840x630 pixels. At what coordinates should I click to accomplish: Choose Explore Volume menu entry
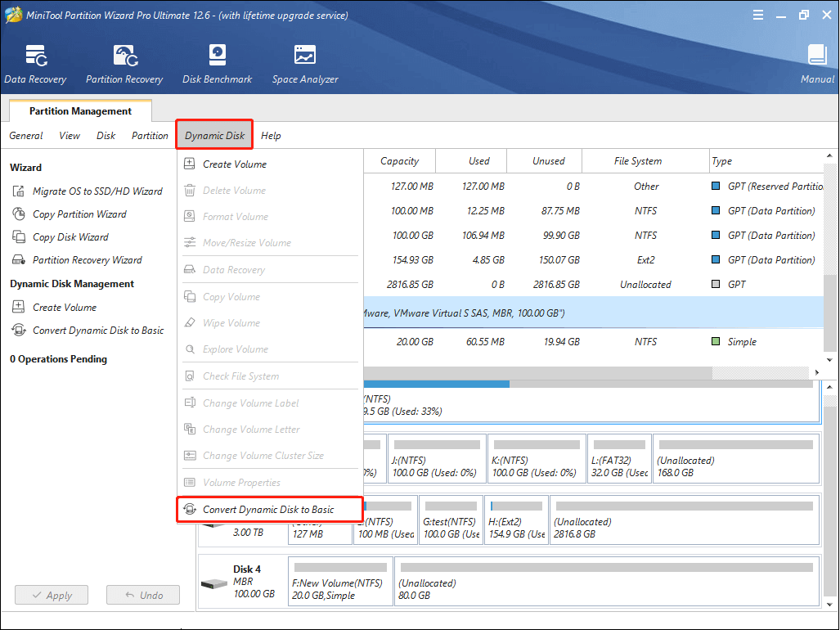(269, 349)
